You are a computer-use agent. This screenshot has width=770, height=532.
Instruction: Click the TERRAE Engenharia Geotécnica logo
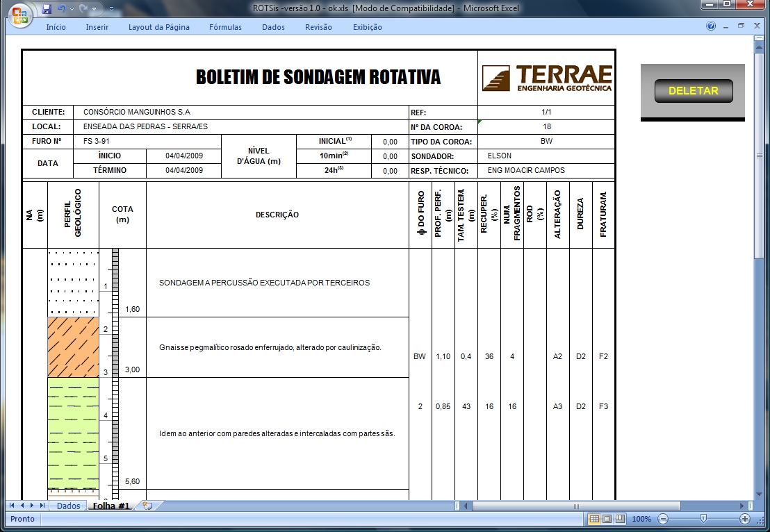click(546, 78)
